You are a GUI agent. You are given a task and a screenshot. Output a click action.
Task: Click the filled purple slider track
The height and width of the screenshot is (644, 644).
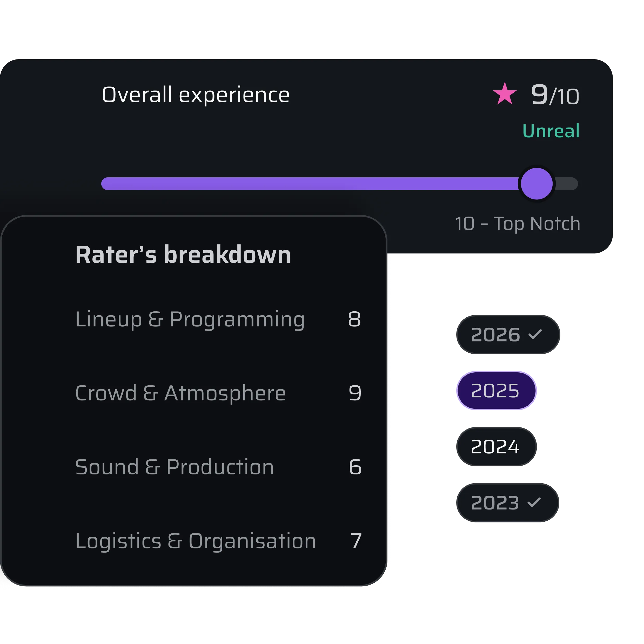point(311,184)
